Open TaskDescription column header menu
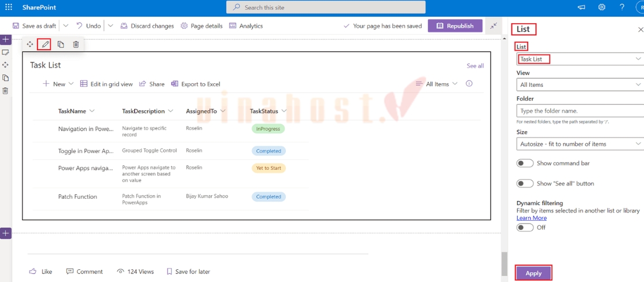The height and width of the screenshot is (282, 644). click(x=148, y=112)
